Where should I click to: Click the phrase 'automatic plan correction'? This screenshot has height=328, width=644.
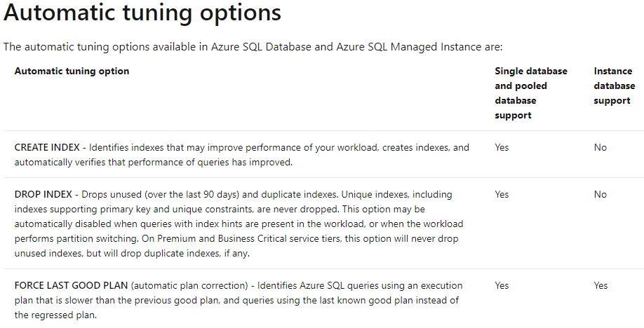click(191, 285)
